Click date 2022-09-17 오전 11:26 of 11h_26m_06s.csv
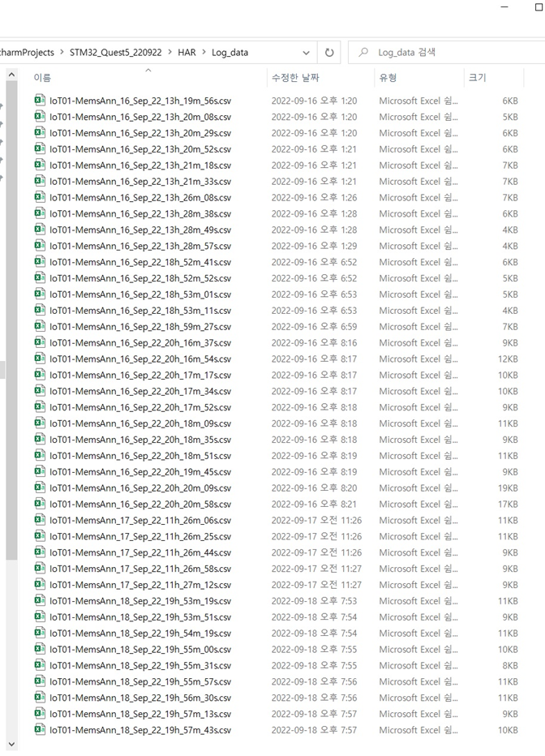The width and height of the screenshot is (545, 756). [x=316, y=520]
